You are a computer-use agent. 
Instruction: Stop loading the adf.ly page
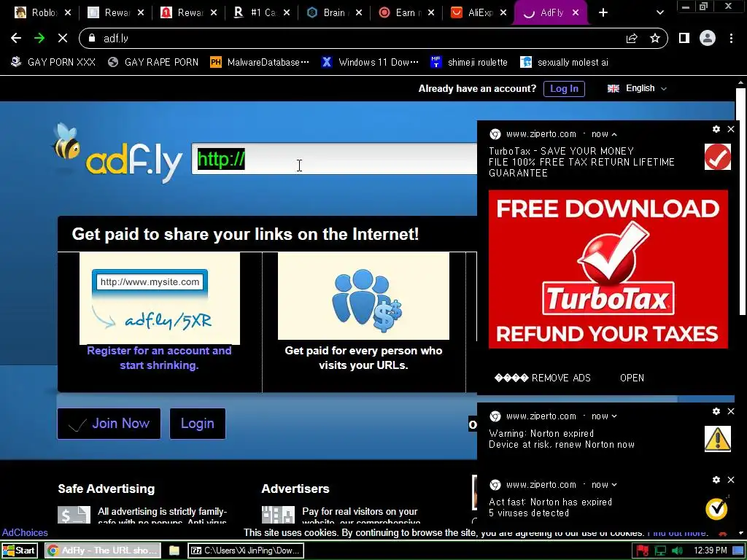[x=63, y=38]
